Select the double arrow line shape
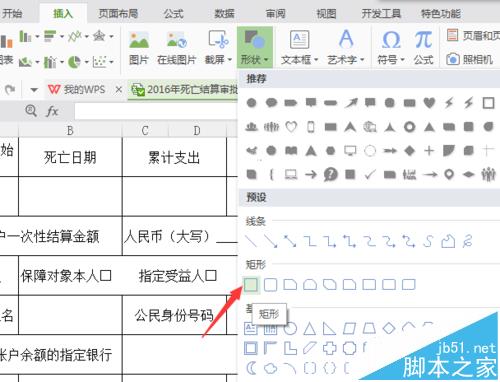 [290, 241]
